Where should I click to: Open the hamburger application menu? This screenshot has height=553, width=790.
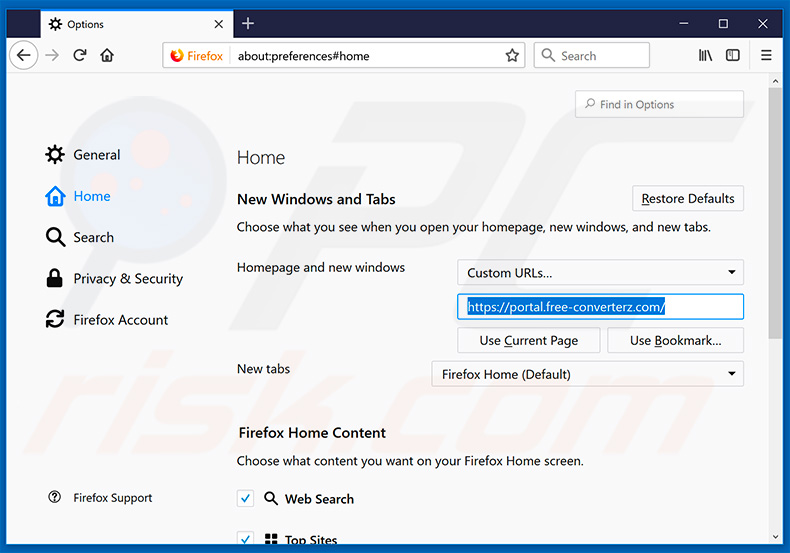pos(766,55)
